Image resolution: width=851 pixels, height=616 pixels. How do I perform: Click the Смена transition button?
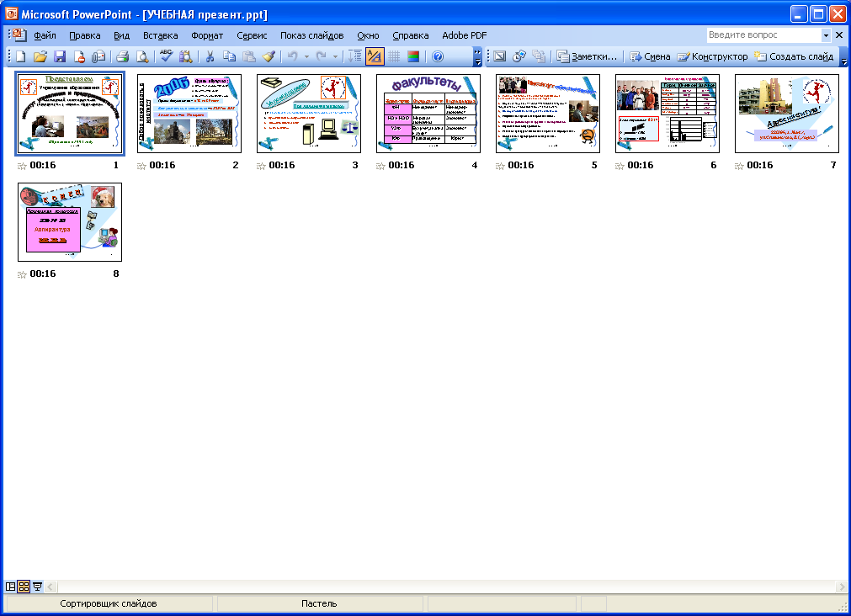[x=650, y=56]
